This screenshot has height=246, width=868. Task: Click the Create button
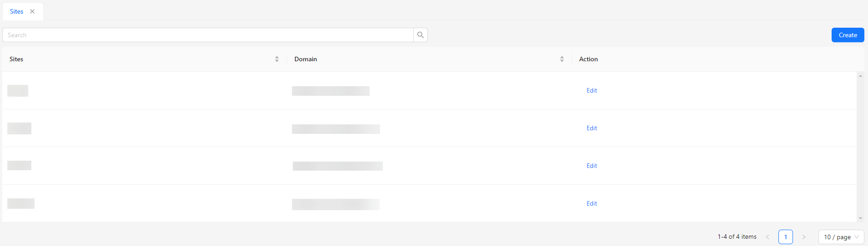tap(848, 35)
